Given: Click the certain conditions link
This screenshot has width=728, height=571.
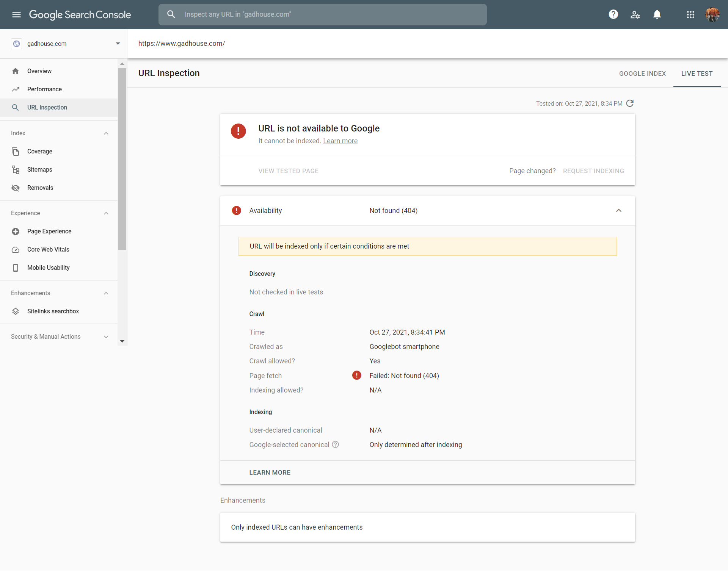Looking at the screenshot, I should (x=357, y=246).
